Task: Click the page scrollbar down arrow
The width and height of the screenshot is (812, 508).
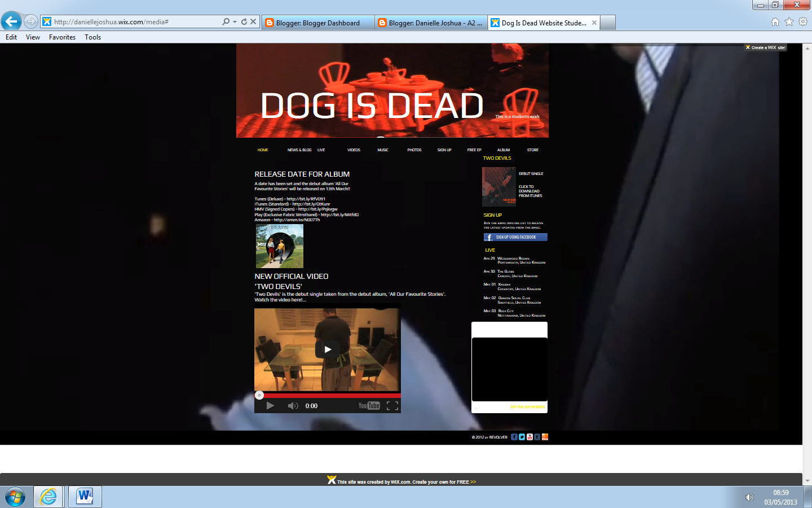Action: (x=807, y=481)
